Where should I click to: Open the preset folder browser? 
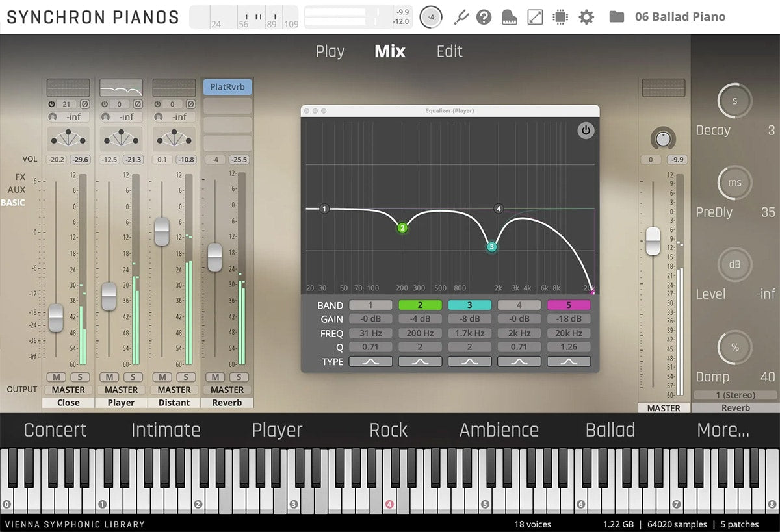tap(616, 17)
